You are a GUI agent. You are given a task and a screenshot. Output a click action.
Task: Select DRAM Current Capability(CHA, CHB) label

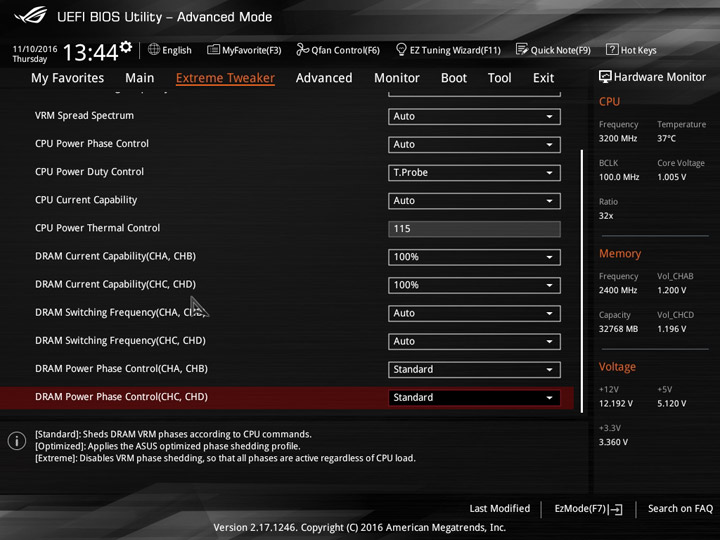[x=115, y=256]
